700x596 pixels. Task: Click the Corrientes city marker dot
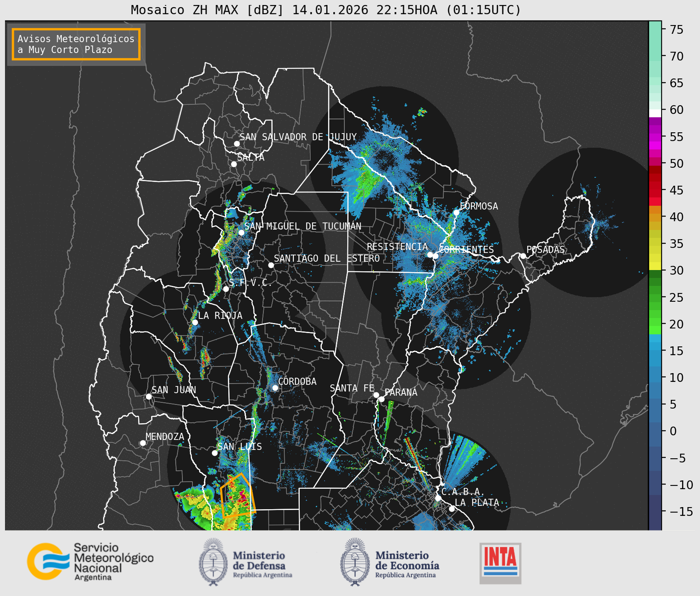click(435, 256)
